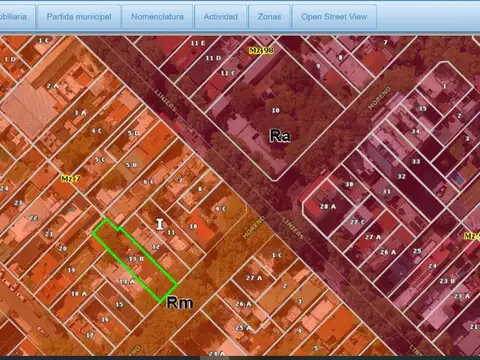Image resolution: width=480 pixels, height=360 pixels.
Task: Click the Ra zone label
Action: [279, 136]
